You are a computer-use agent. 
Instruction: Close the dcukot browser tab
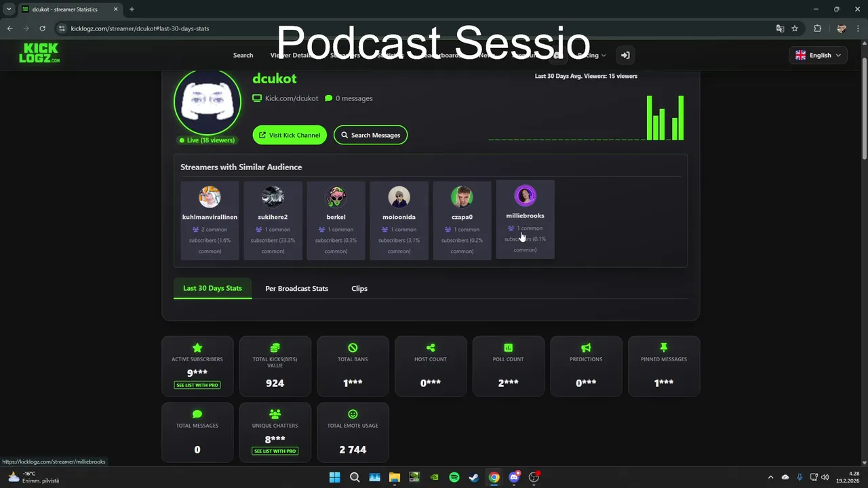point(116,9)
